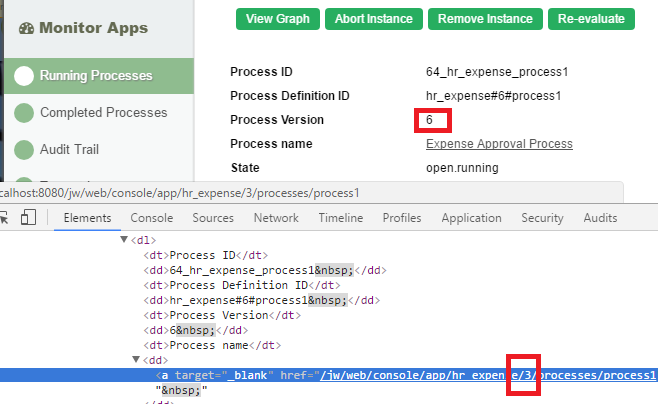Click the Running Processes circle icon
Image resolution: width=658 pixels, height=404 pixels.
24,76
